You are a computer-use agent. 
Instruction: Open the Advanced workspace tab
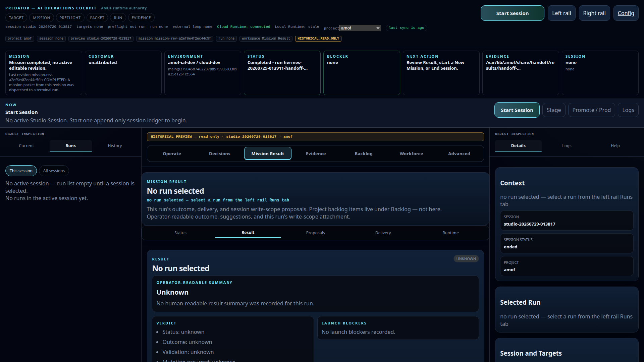tap(459, 154)
